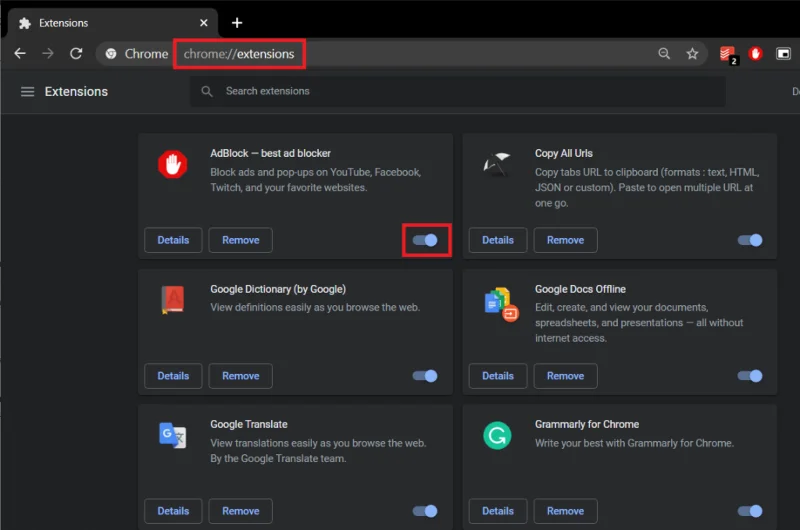Screen dimensions: 800x530
Task: Remove the AdBlock extension
Action: pyautogui.click(x=240, y=240)
